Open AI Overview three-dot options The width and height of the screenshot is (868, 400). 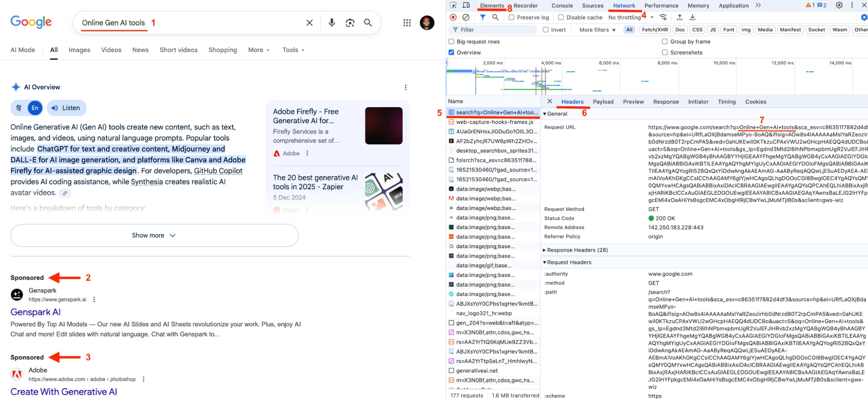pos(406,87)
